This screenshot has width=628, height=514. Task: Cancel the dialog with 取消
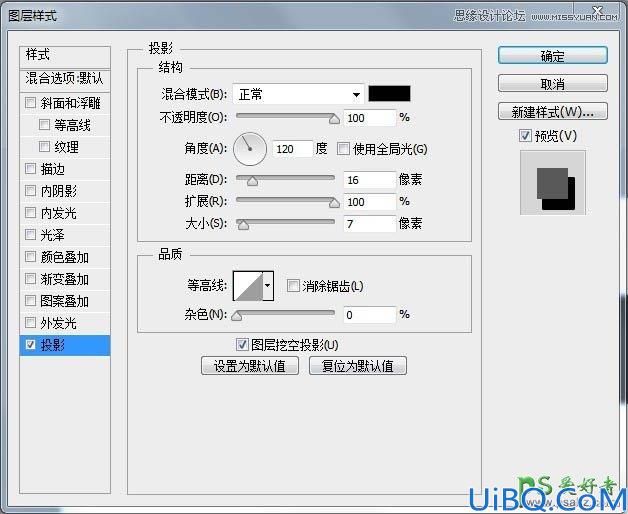pos(553,84)
